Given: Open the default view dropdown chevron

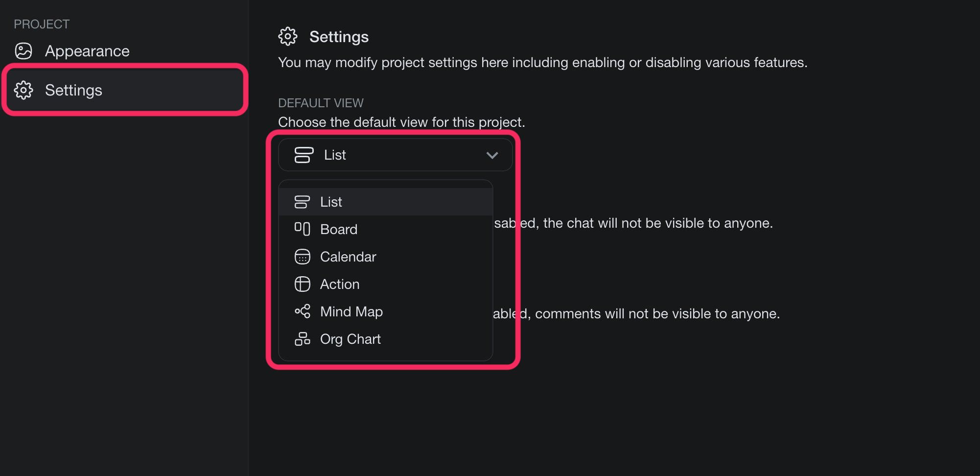Looking at the screenshot, I should point(492,155).
